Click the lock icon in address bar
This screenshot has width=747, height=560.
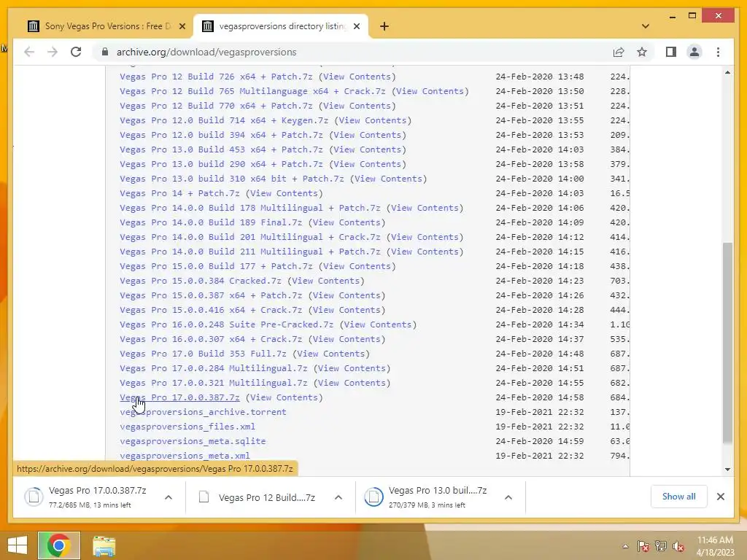[105, 52]
